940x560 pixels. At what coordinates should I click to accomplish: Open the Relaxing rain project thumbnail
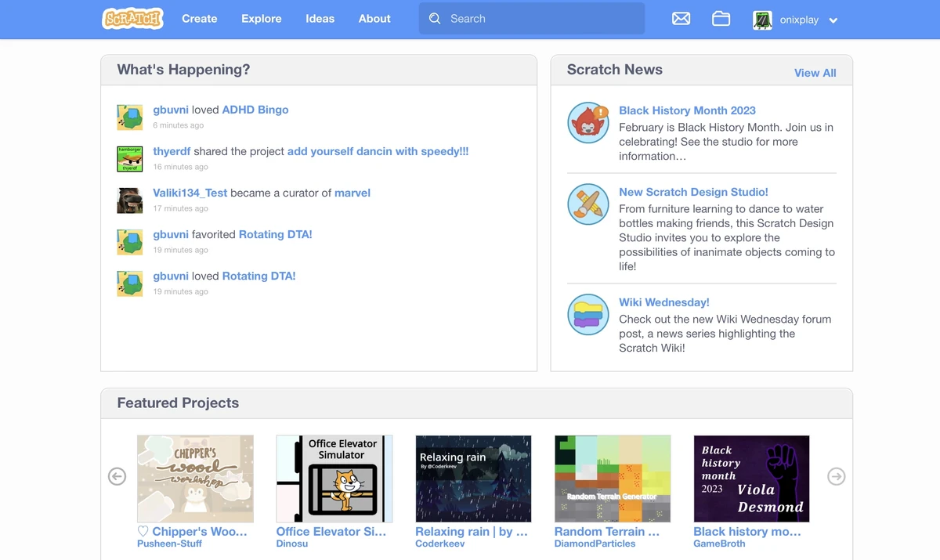(x=473, y=479)
